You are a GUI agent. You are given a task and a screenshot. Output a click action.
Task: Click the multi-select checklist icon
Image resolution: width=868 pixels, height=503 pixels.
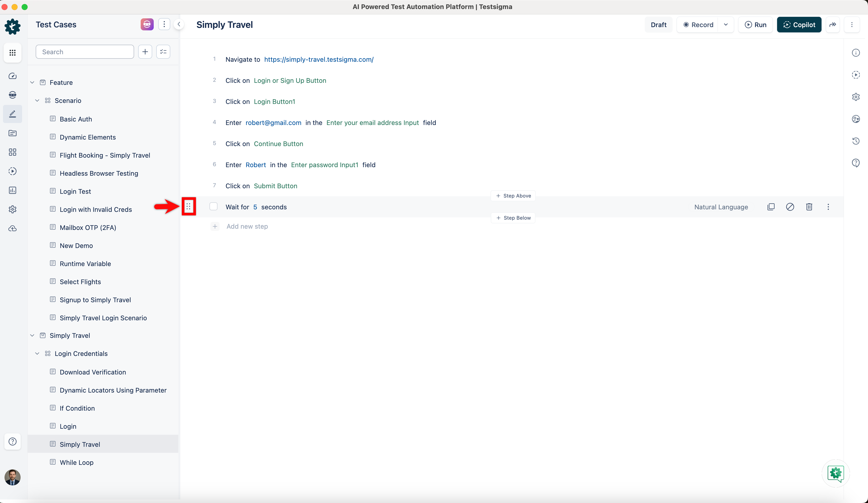163,52
